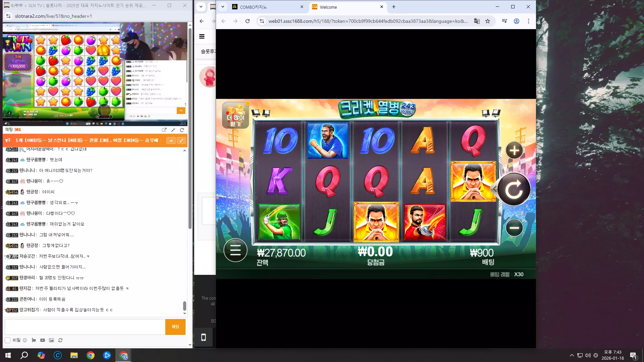Image resolution: width=644 pixels, height=362 pixels.
Task: View site info for slotnara2.com
Action: (8, 16)
